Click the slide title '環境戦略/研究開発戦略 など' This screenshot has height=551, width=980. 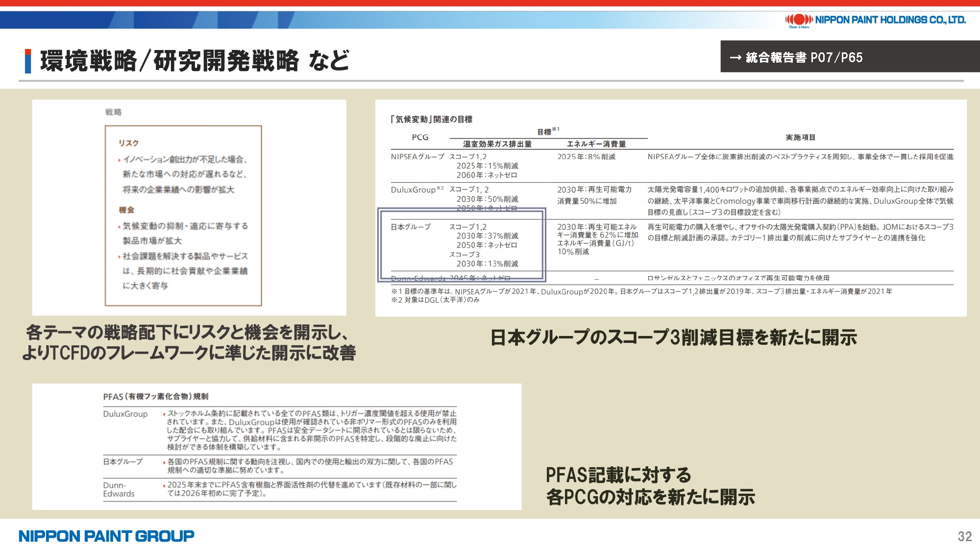pyautogui.click(x=195, y=61)
